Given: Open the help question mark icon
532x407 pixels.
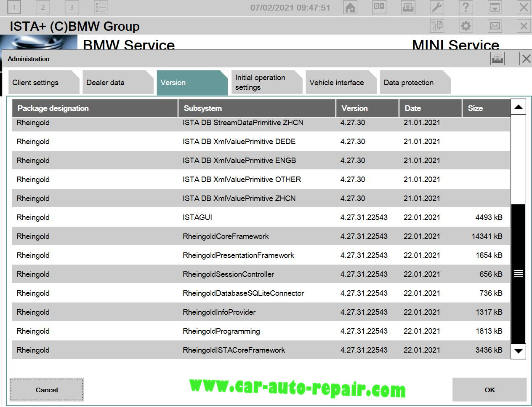Looking at the screenshot, I should 465,7.
